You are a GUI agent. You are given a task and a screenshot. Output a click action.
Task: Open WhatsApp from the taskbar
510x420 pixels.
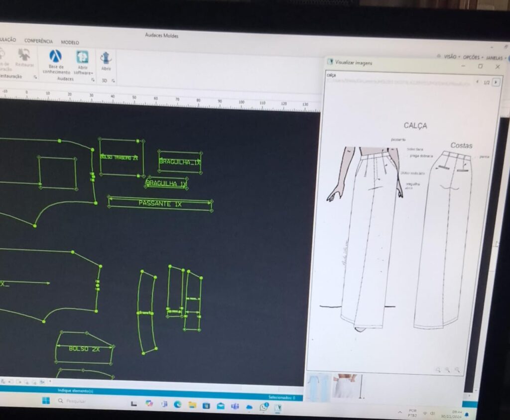[x=263, y=407]
